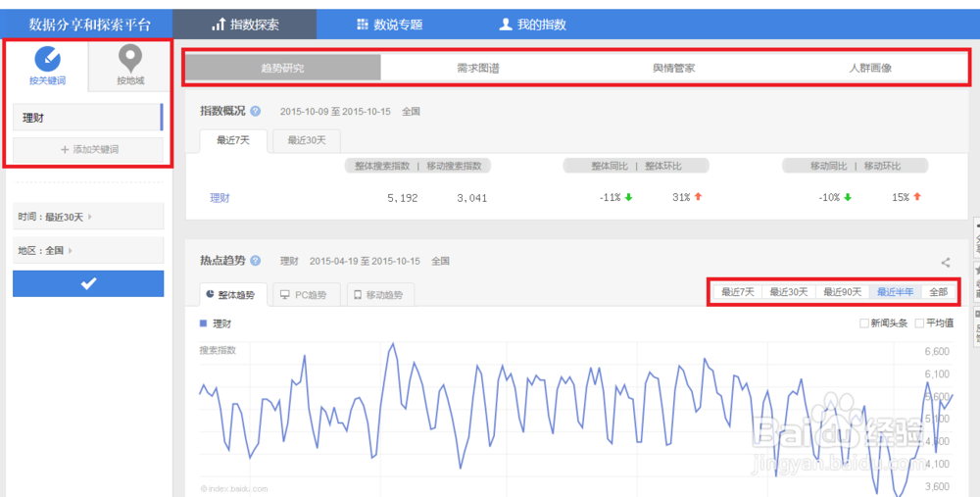Open the 舆情管家 tab
The image size is (980, 497).
coord(674,68)
